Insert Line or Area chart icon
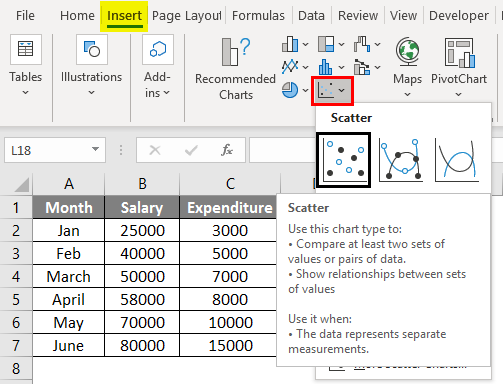This screenshot has height=384, width=503. (x=290, y=67)
